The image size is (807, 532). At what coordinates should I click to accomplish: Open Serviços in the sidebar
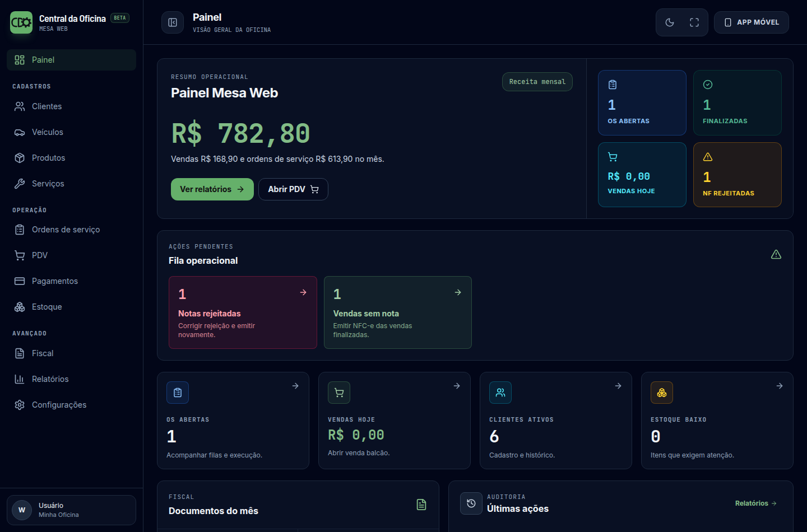point(71,184)
